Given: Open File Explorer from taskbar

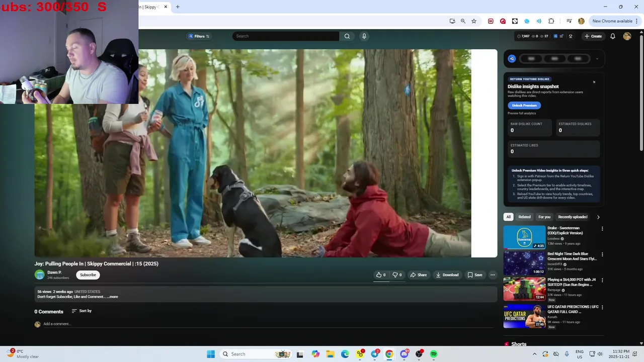Looking at the screenshot, I should (x=330, y=354).
